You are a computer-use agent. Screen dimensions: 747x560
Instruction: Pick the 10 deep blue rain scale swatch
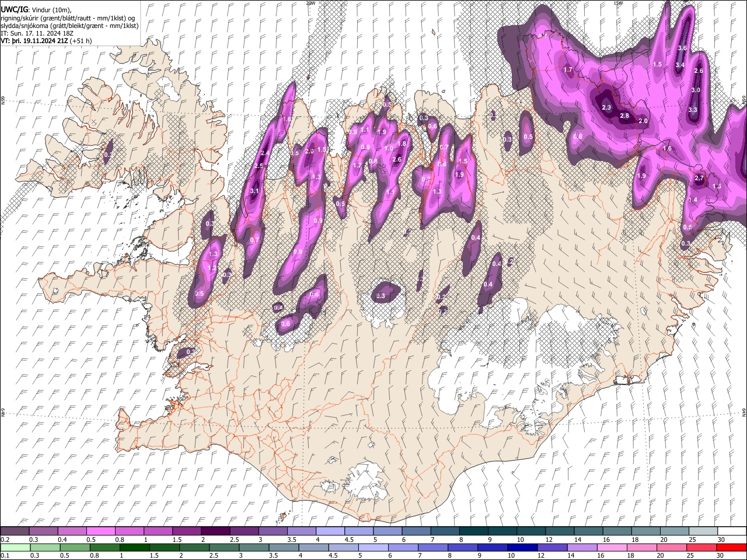(x=521, y=547)
